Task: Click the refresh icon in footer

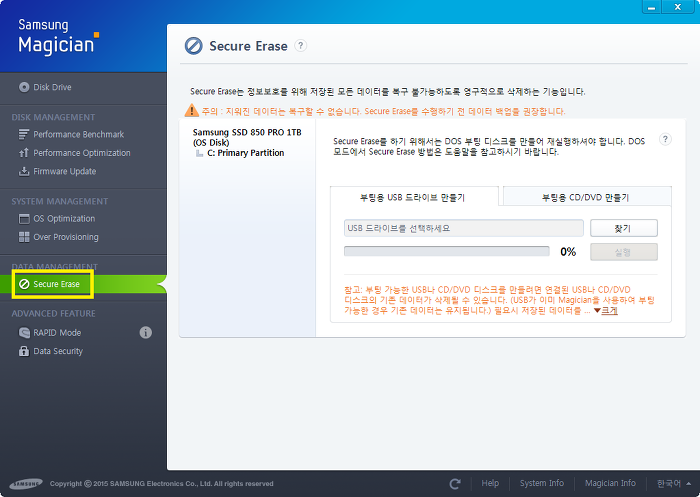Action: (455, 484)
